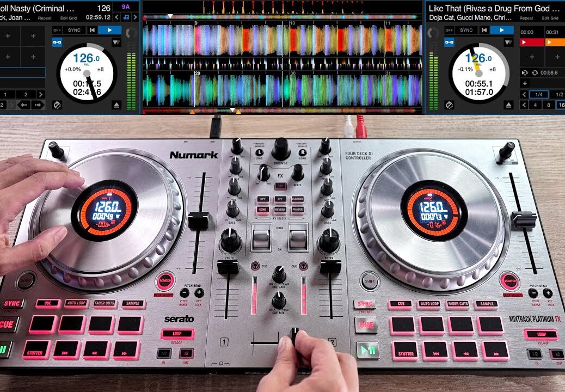Viewport: 565px width, 392px height.
Task: Click beat jump forward arrow on left deck
Action: [x=38, y=105]
